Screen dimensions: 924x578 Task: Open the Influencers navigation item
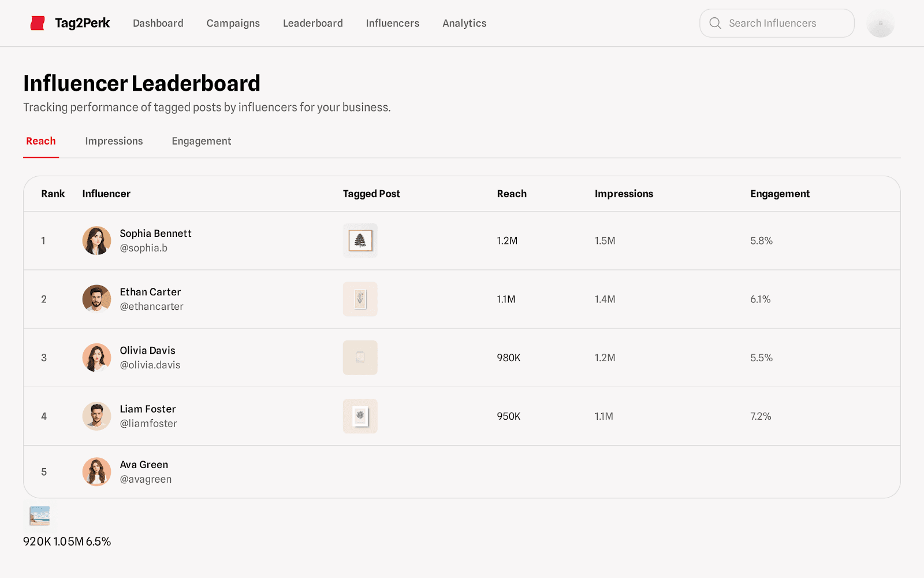(x=393, y=23)
